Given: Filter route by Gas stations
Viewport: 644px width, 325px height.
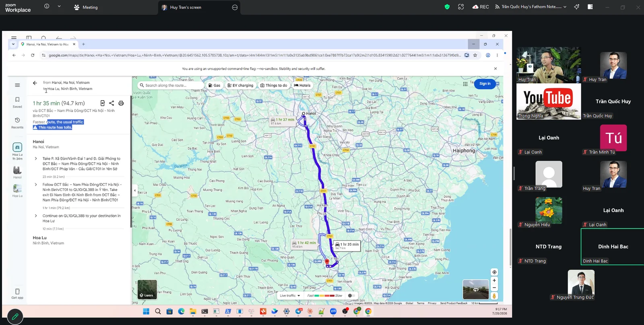Looking at the screenshot, I should 214,85.
